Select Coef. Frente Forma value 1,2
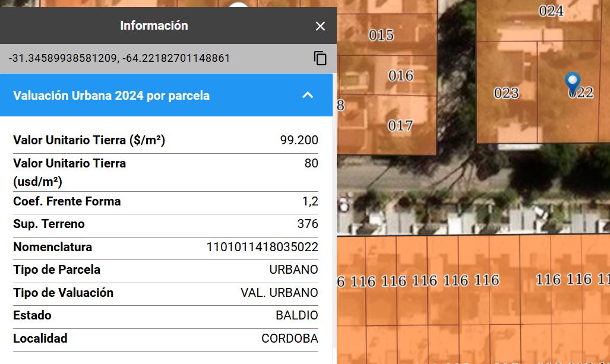 point(310,201)
